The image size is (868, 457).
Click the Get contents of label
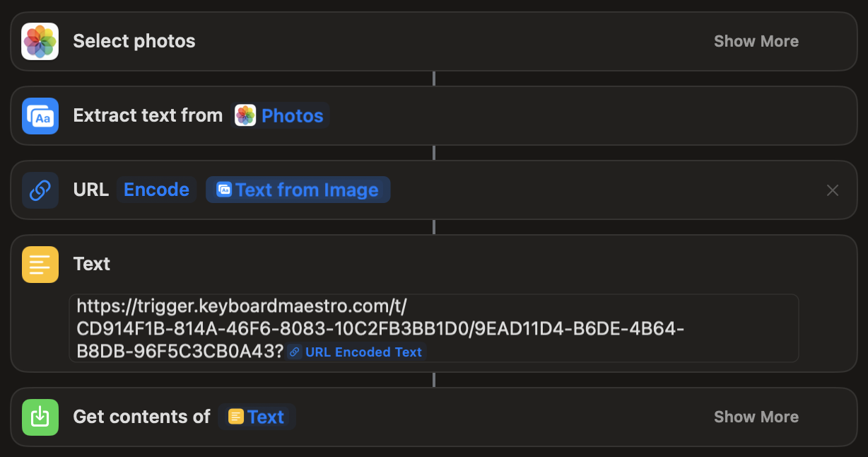pyautogui.click(x=141, y=417)
